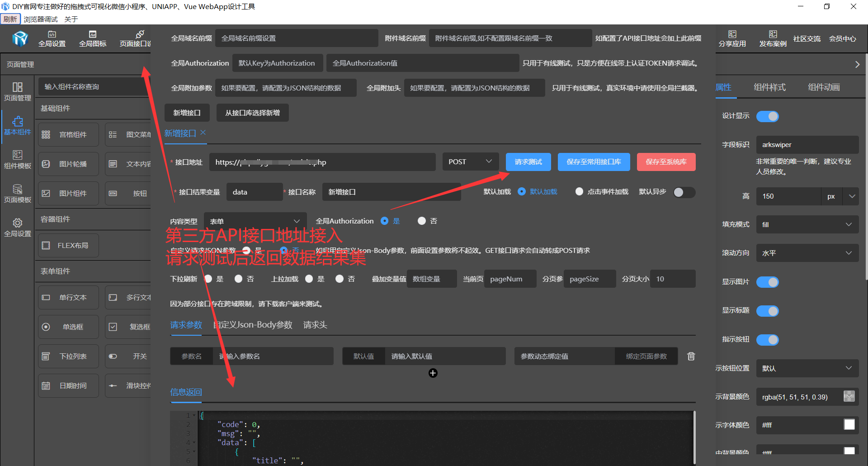Click the 接口地址 URL input field

coord(322,162)
